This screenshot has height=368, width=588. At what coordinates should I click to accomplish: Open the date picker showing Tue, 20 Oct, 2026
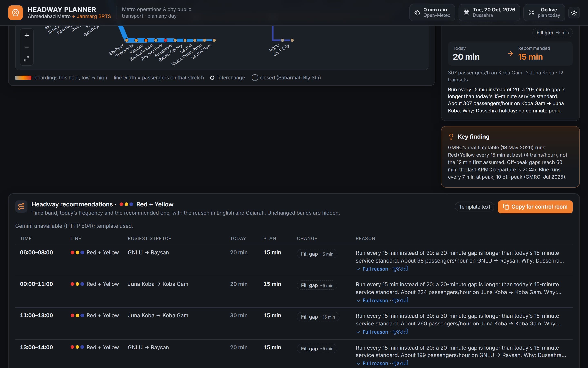point(489,13)
